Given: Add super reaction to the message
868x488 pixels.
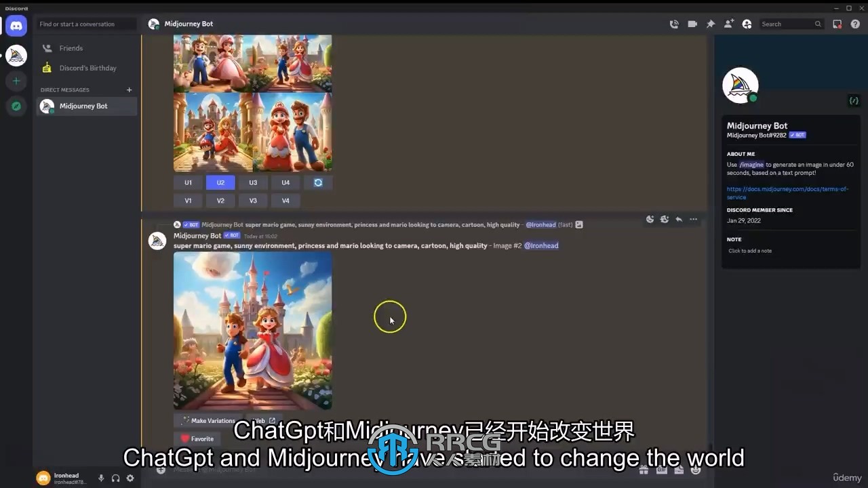Looking at the screenshot, I should (x=664, y=219).
